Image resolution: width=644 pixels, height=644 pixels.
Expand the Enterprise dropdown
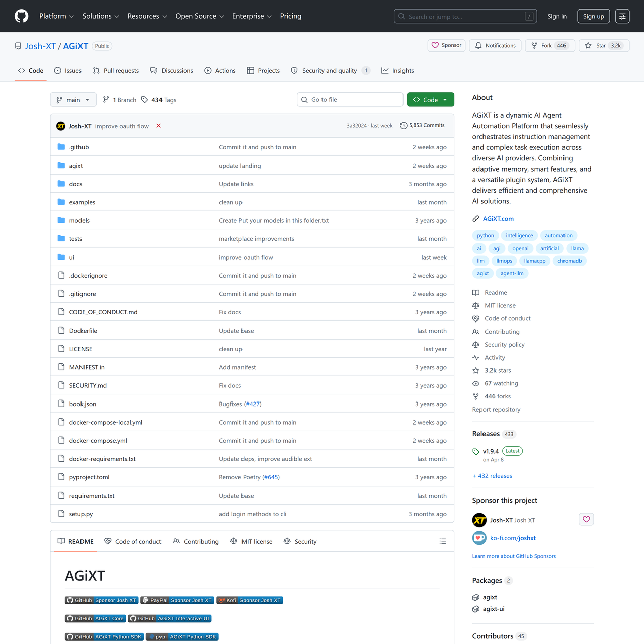point(252,16)
